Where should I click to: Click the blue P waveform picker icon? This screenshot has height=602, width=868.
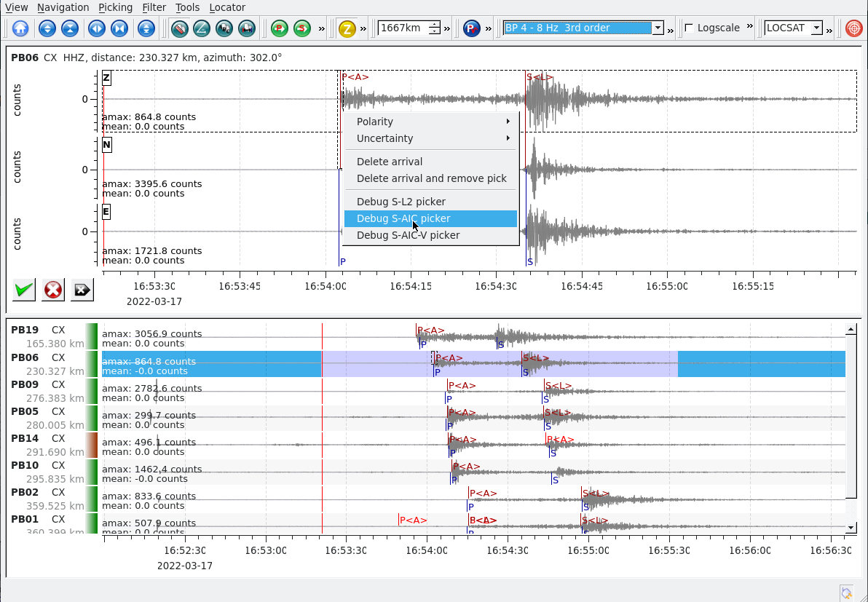(x=472, y=28)
